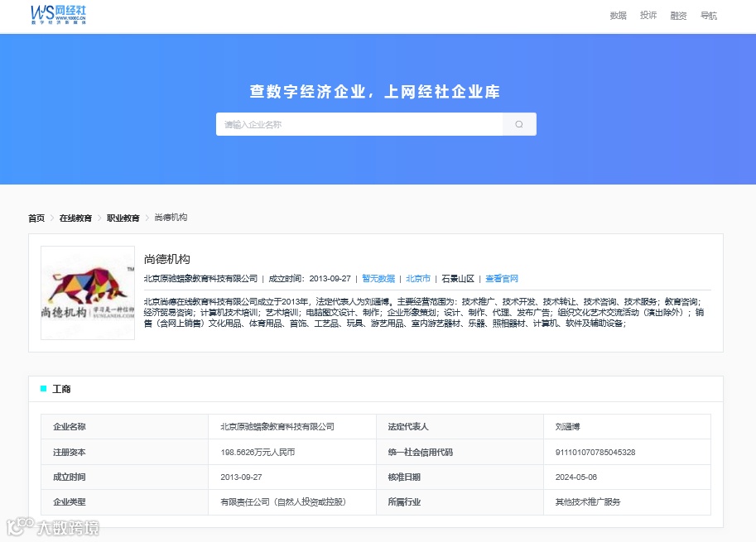
Task: Click the 企业名称 label cell
Action: [124, 426]
